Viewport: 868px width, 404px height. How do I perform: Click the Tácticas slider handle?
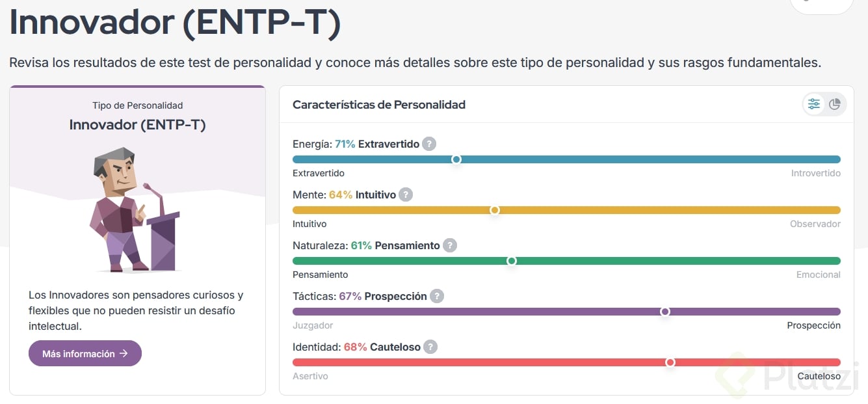(x=665, y=312)
